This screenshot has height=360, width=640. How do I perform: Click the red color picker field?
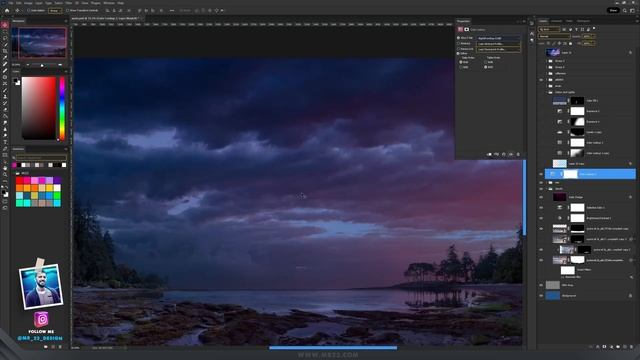tap(39, 109)
